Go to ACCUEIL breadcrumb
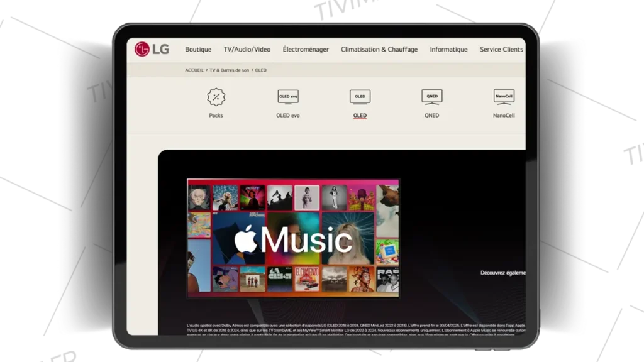 [194, 70]
